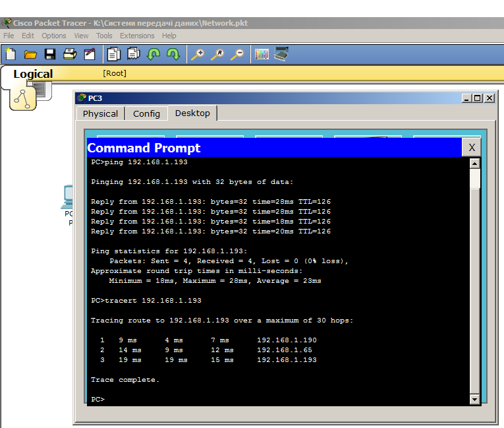This screenshot has height=428, width=504.
Task: Switch to the Config tab in PC3
Action: click(146, 113)
